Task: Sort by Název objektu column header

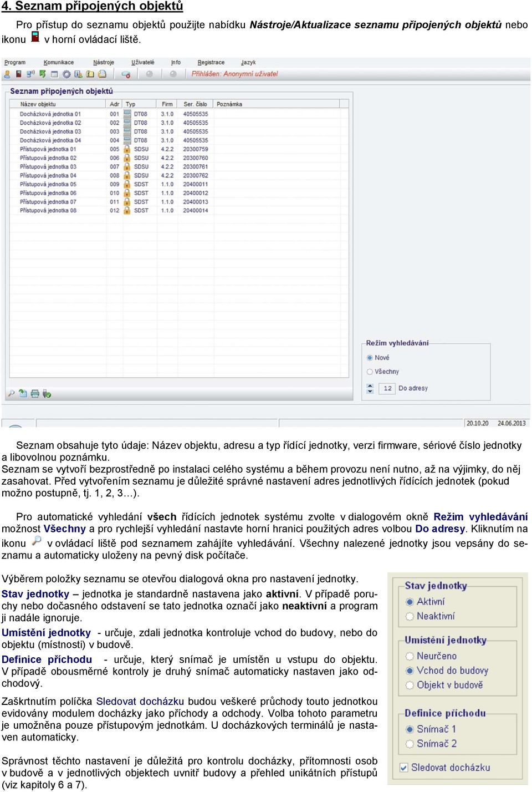Action: [58, 104]
